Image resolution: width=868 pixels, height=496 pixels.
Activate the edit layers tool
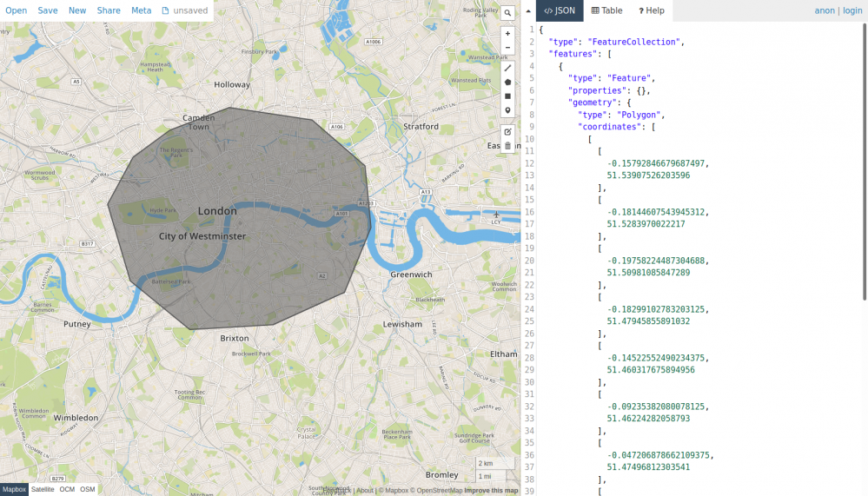(x=507, y=132)
